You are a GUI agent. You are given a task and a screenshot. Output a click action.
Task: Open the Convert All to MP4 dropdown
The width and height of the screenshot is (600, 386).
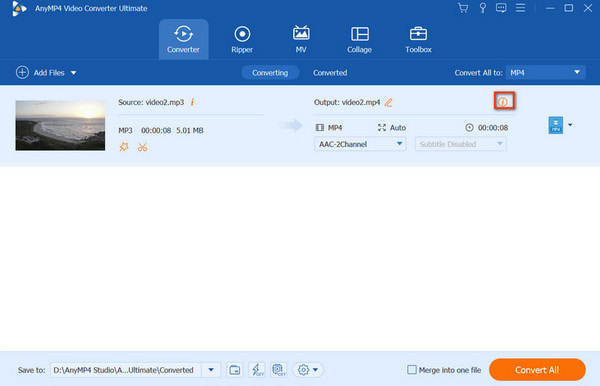(x=545, y=72)
